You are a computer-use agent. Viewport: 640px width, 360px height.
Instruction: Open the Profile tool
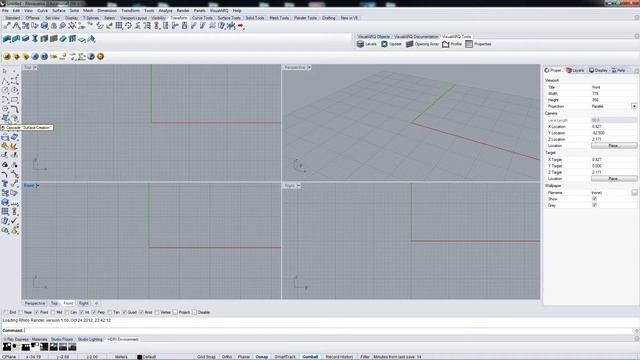point(452,44)
